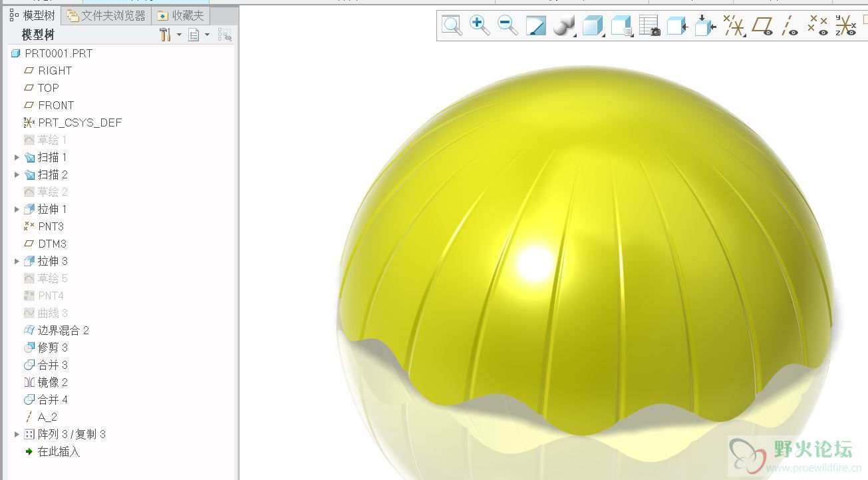Screen dimensions: 868x480
Task: Click the Refit view icon
Action: coord(452,26)
